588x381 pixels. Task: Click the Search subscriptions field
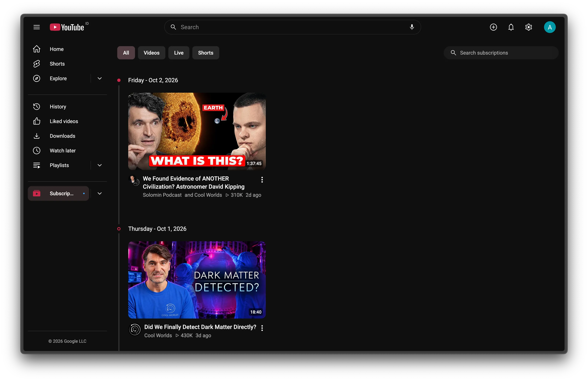[x=501, y=53]
